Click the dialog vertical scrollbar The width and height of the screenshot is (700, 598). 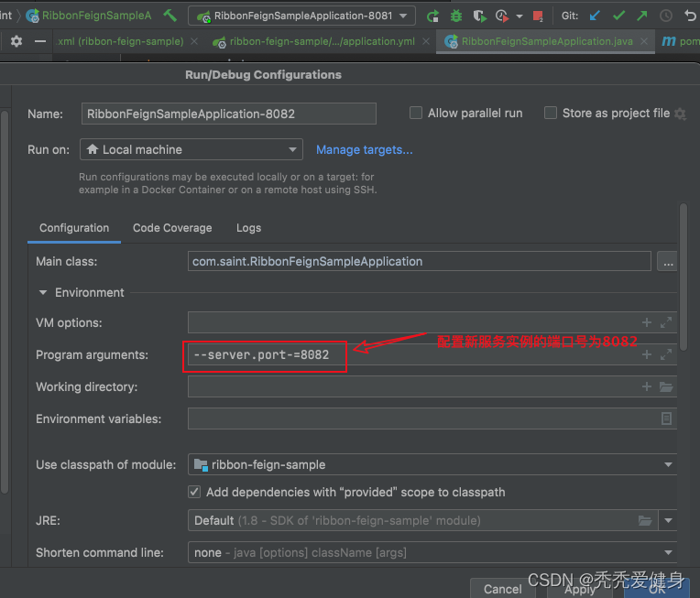[683, 277]
